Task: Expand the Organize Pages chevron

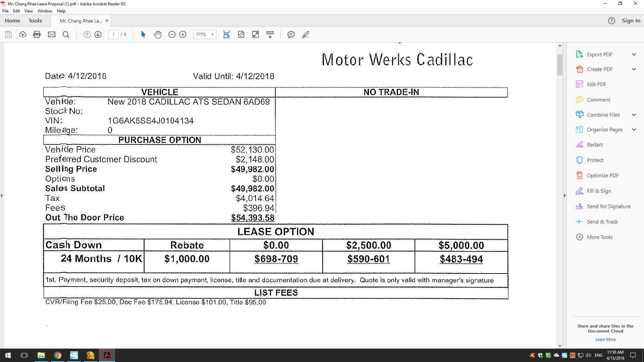Action: (x=634, y=129)
